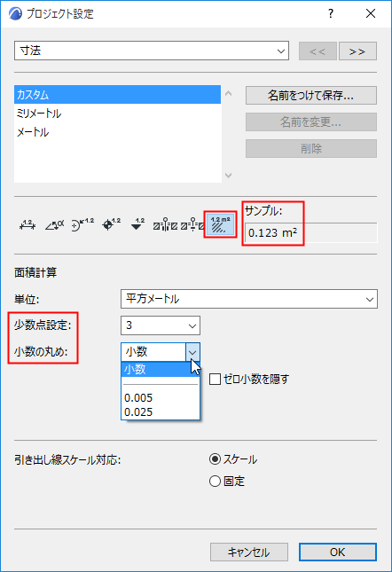Click the 小数の丸め dropdown arrow
392x572 pixels.
[192, 352]
